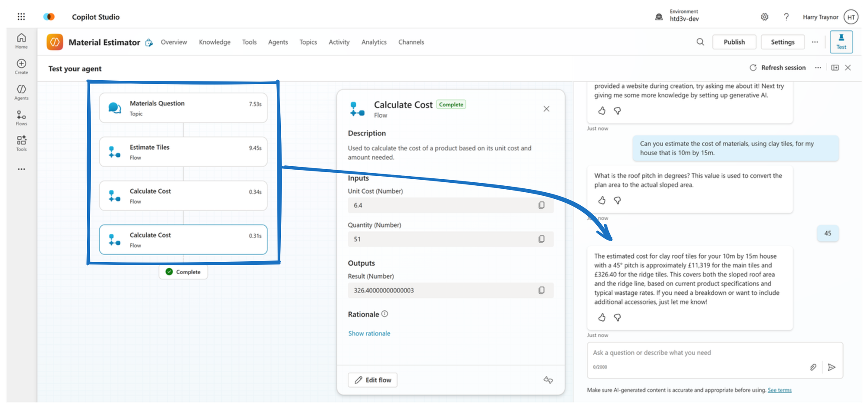Open the Analytics tab
The height and width of the screenshot is (408, 868).
374,42
